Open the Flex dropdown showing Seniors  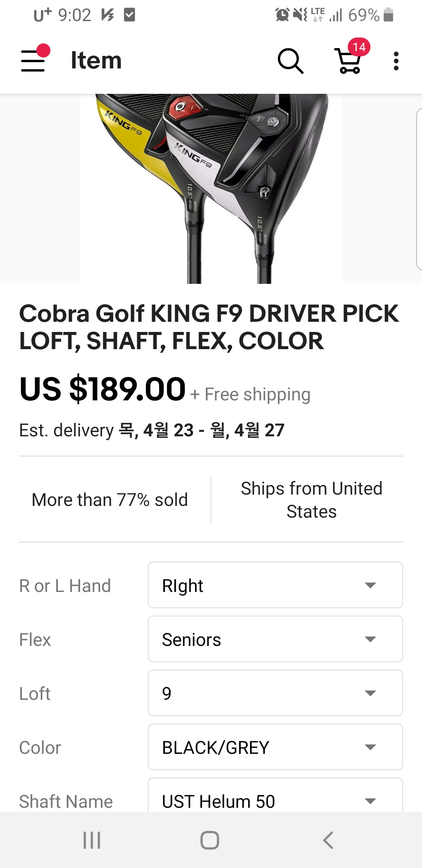pyautogui.click(x=275, y=639)
